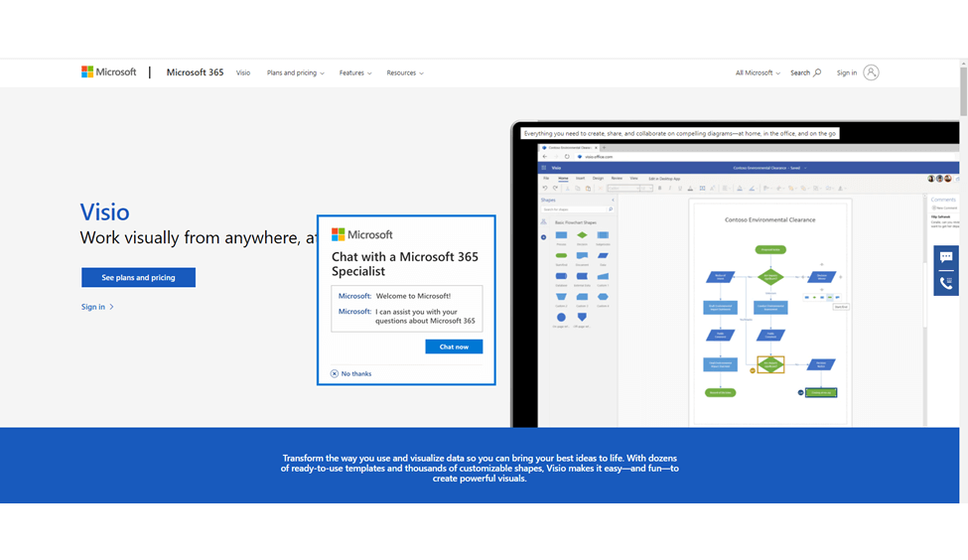This screenshot has width=968, height=560.
Task: Click the Search magnifier icon
Action: pyautogui.click(x=817, y=72)
